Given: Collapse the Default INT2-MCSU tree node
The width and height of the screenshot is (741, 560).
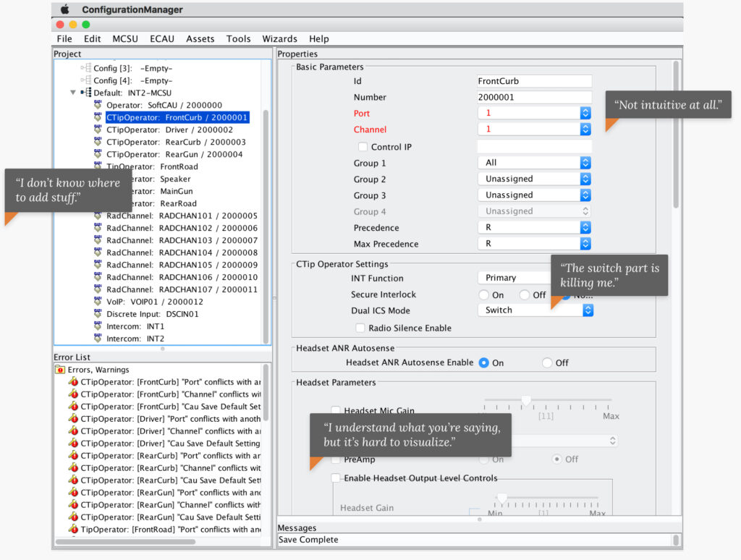Looking at the screenshot, I should pos(73,93).
